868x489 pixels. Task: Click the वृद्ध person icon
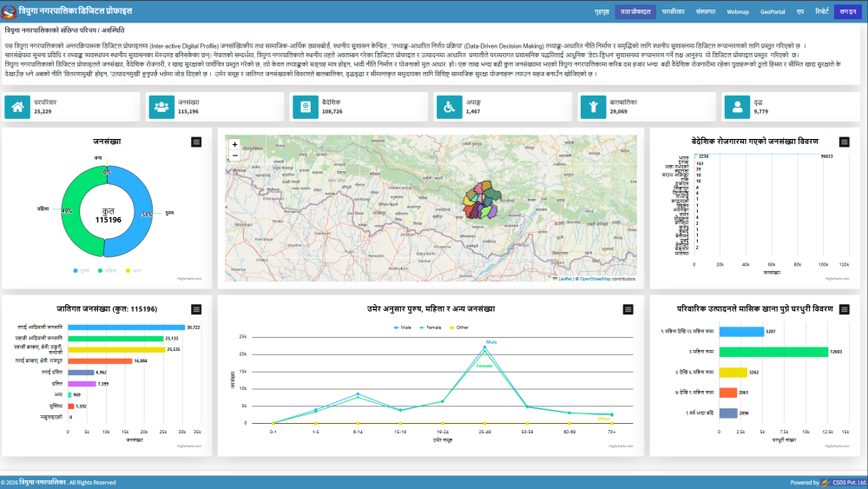coord(737,107)
